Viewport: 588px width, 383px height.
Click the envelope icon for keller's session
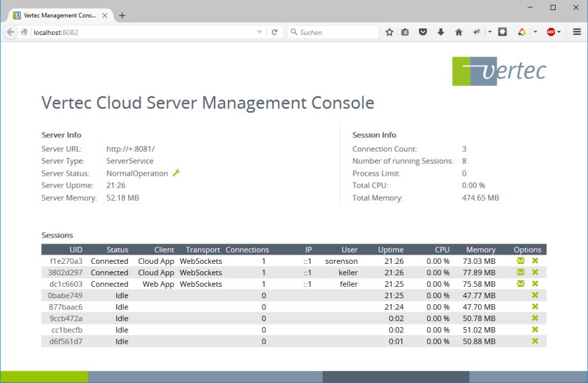point(521,273)
